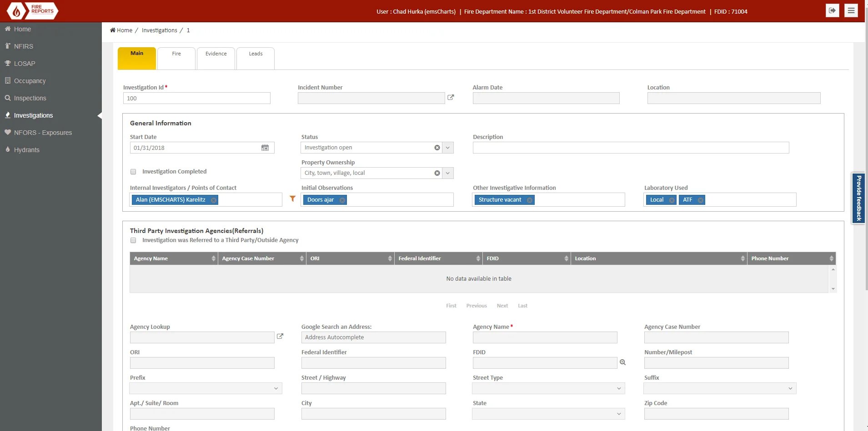The image size is (868, 431).
Task: Click the orange filter icon for investigators
Action: point(292,198)
